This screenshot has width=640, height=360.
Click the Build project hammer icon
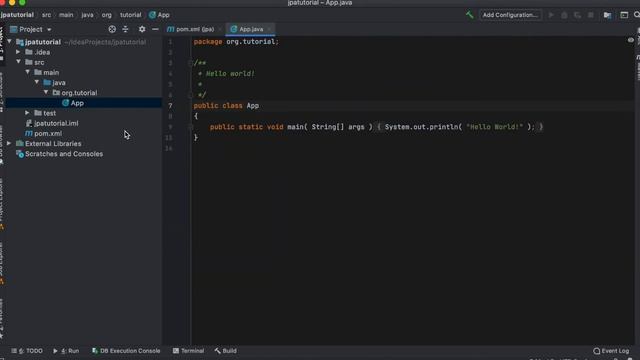(469, 15)
